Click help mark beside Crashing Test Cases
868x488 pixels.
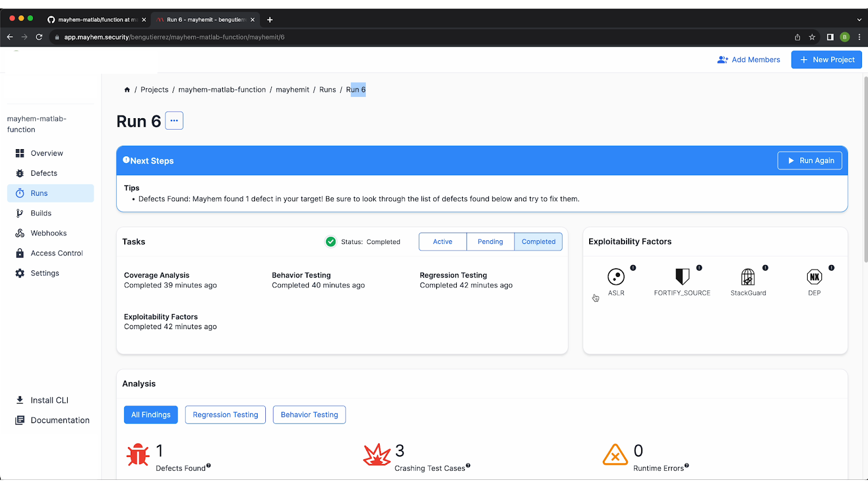[468, 466]
